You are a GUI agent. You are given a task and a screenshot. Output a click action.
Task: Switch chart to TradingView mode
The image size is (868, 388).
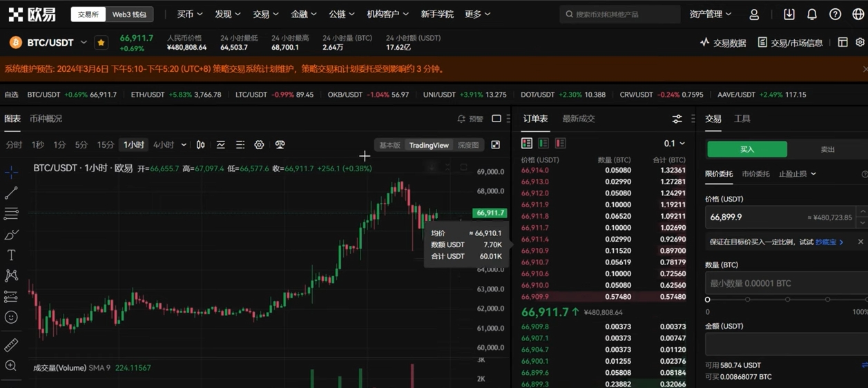(x=429, y=145)
